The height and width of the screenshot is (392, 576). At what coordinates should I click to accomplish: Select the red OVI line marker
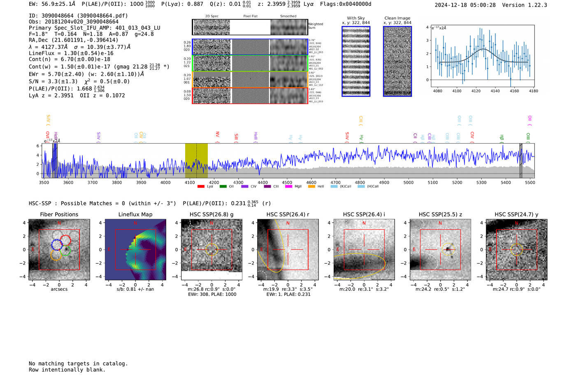[x=47, y=137]
